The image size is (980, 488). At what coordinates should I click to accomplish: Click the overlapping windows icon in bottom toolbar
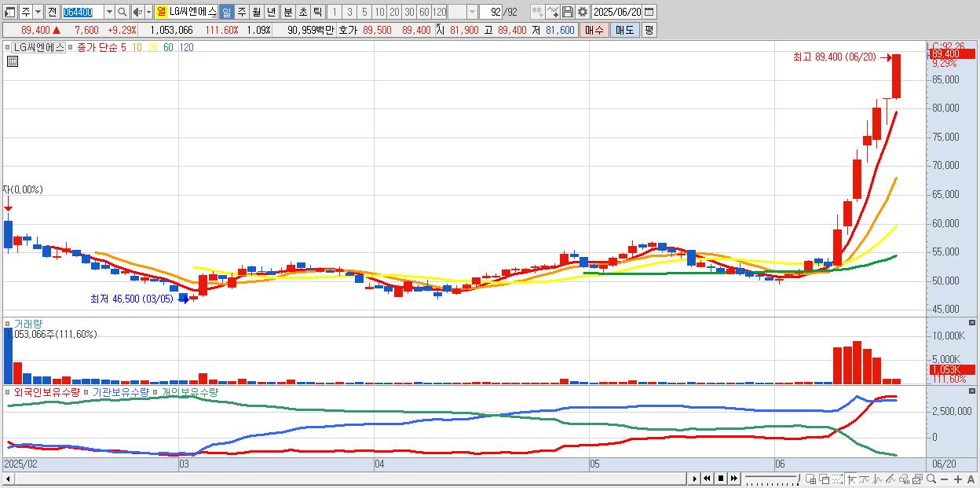tap(825, 479)
